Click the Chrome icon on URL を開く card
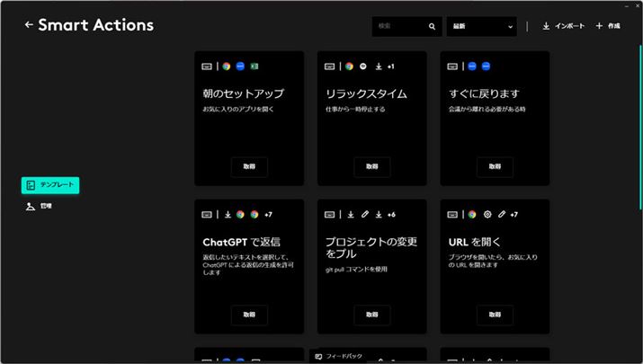The height and width of the screenshot is (364, 643). [472, 215]
